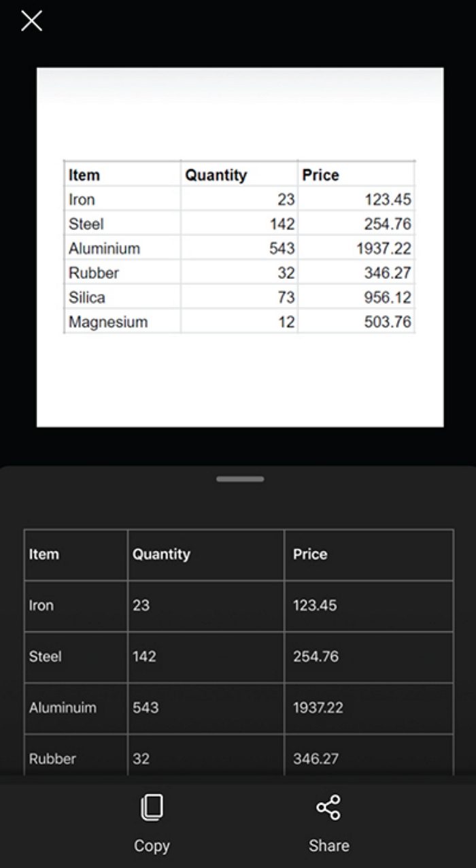Select the Item header cell in extracted table
Image resolution: width=476 pixels, height=868 pixels.
[x=75, y=554]
